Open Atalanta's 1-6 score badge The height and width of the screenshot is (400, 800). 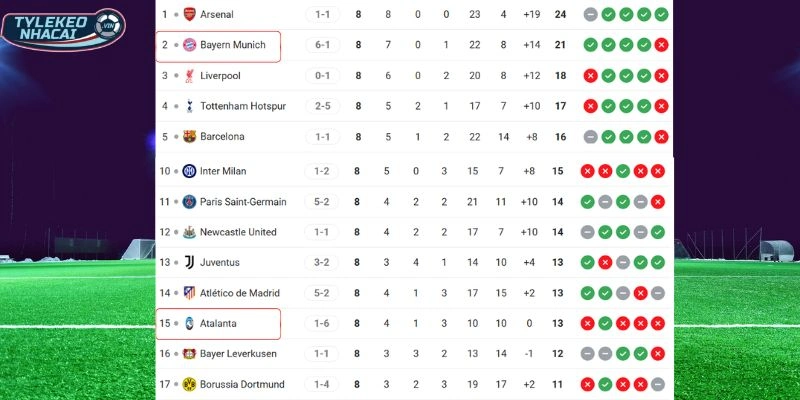(x=323, y=323)
